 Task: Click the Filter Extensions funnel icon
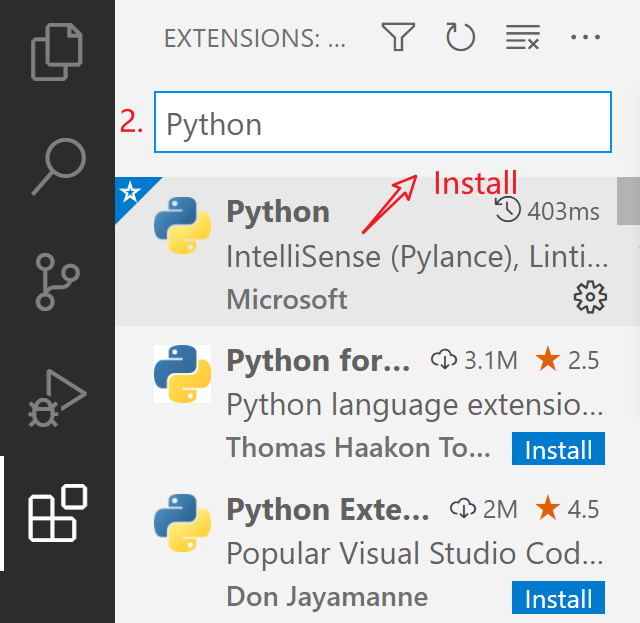(398, 37)
